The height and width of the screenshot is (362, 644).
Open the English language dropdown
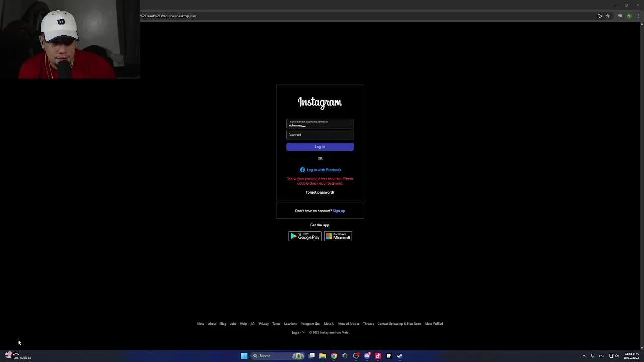298,332
